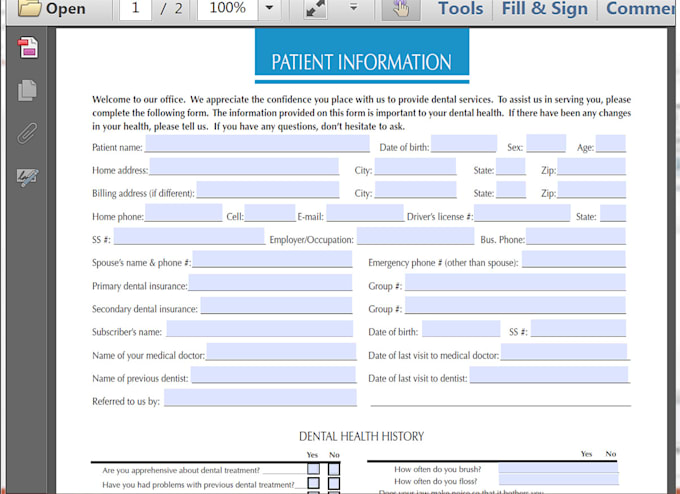Screen dimensions: 680x494
Task: Click the PDF document icon in sidebar
Action: [x=28, y=47]
